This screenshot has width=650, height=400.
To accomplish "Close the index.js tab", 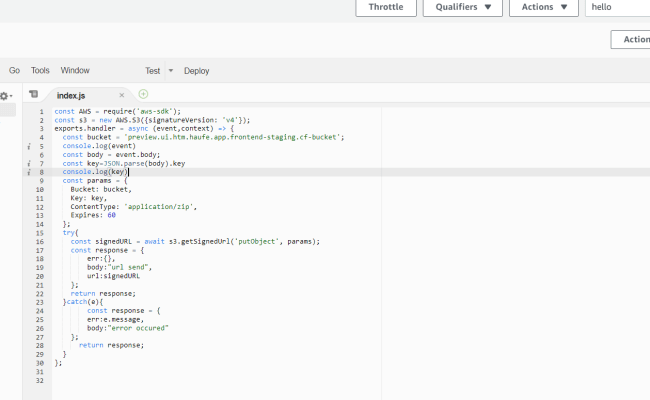I will (x=121, y=95).
